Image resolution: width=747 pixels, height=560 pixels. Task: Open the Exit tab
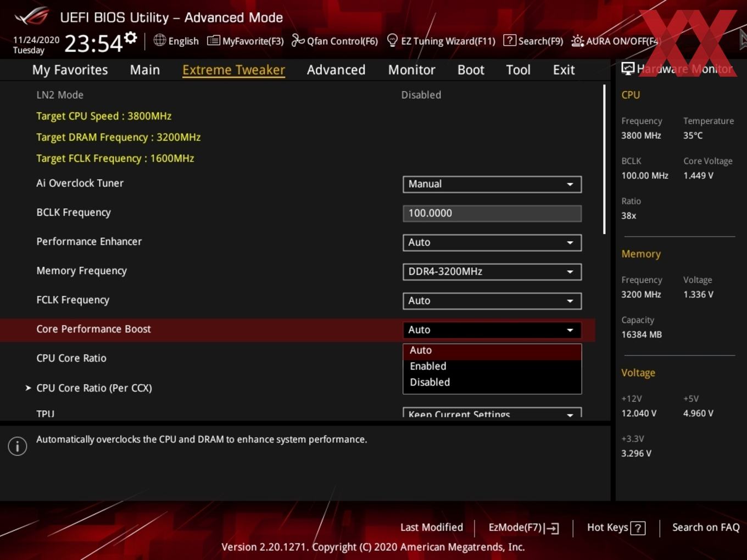tap(564, 70)
